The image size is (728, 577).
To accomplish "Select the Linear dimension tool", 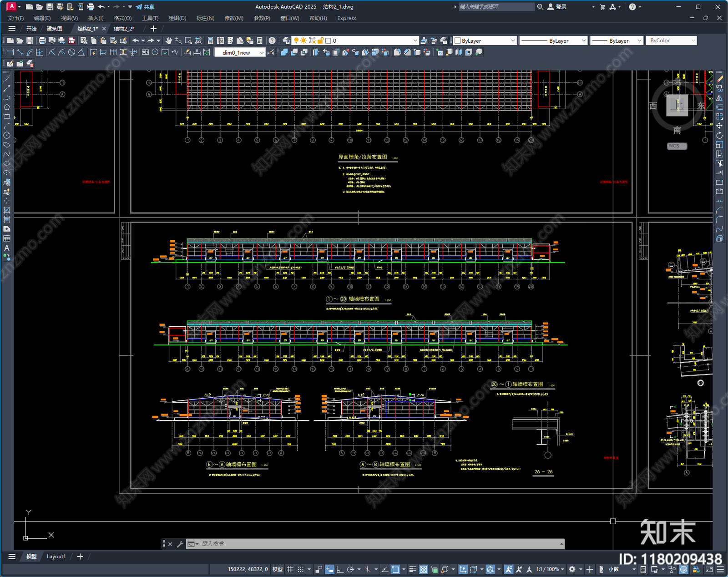I will (10, 52).
